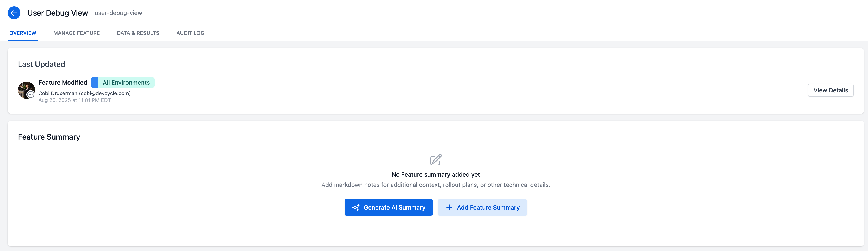View the Audit Log tab
Screen dimensions: 868x251
tap(190, 33)
